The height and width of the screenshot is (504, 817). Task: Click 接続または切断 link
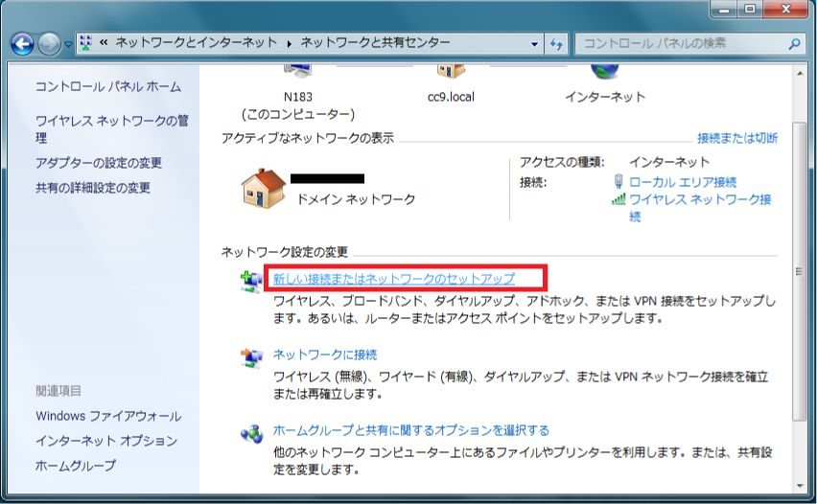(x=737, y=138)
